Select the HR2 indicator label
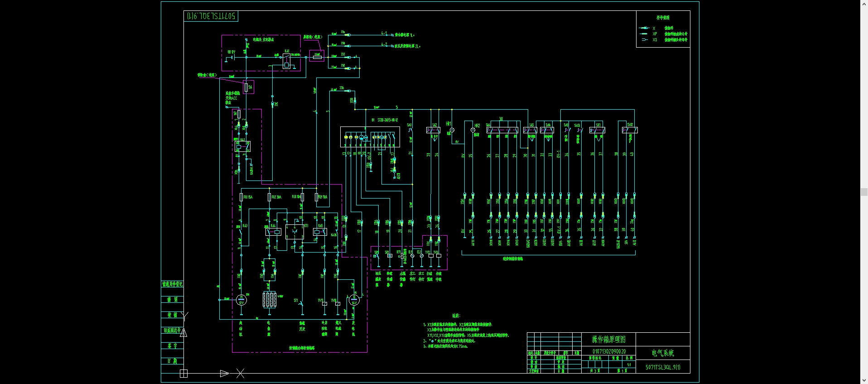 coord(477,126)
